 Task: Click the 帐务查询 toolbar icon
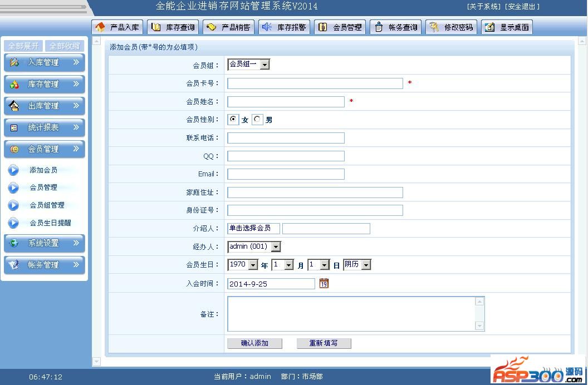pos(379,27)
